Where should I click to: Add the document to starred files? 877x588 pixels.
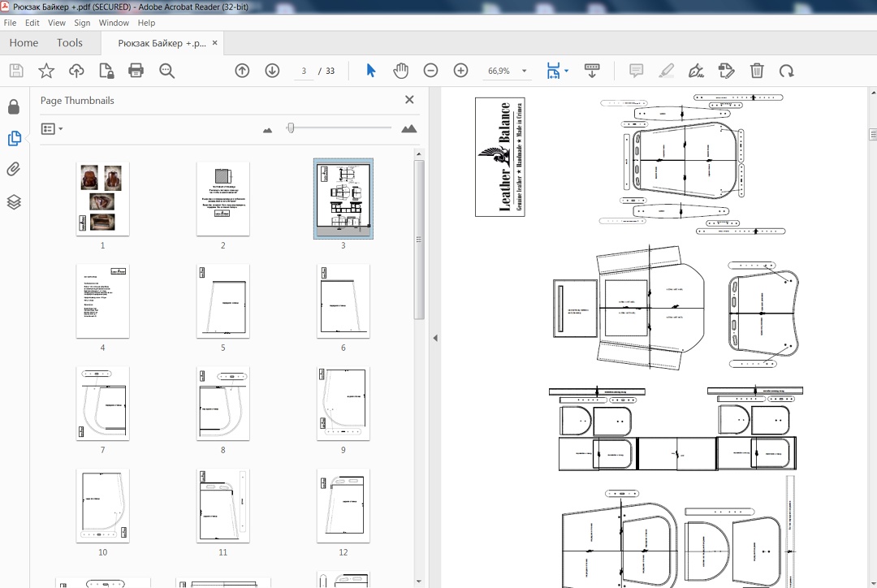(x=46, y=71)
